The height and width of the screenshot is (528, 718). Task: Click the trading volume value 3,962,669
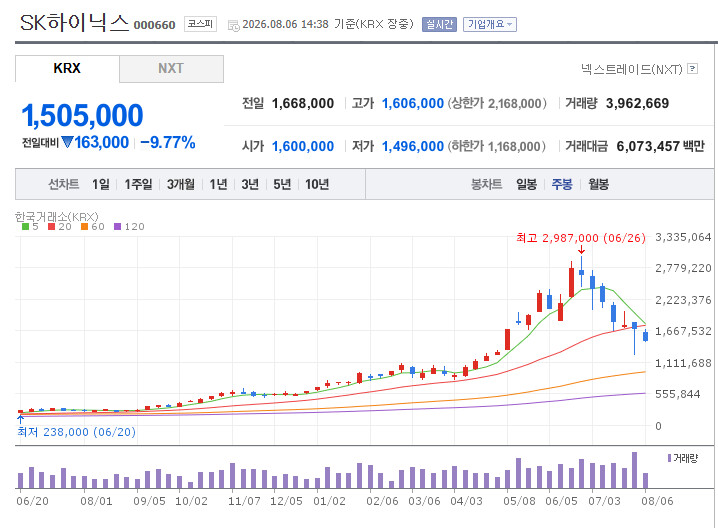point(637,103)
